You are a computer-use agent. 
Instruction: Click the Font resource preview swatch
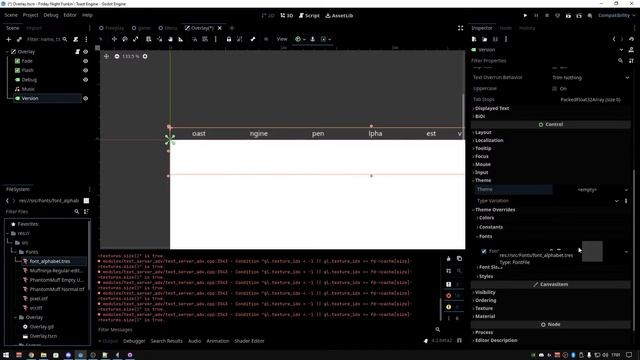(x=592, y=251)
